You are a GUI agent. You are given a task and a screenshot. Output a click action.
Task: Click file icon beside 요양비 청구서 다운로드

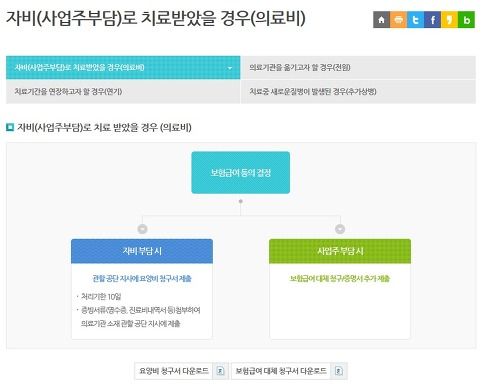[x=220, y=371]
